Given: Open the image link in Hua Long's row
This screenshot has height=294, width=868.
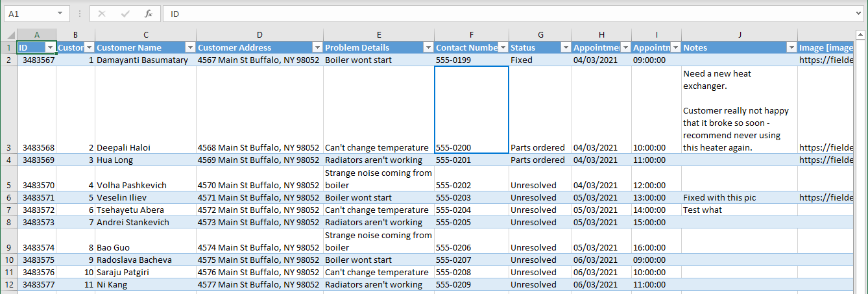Looking at the screenshot, I should pos(826,160).
